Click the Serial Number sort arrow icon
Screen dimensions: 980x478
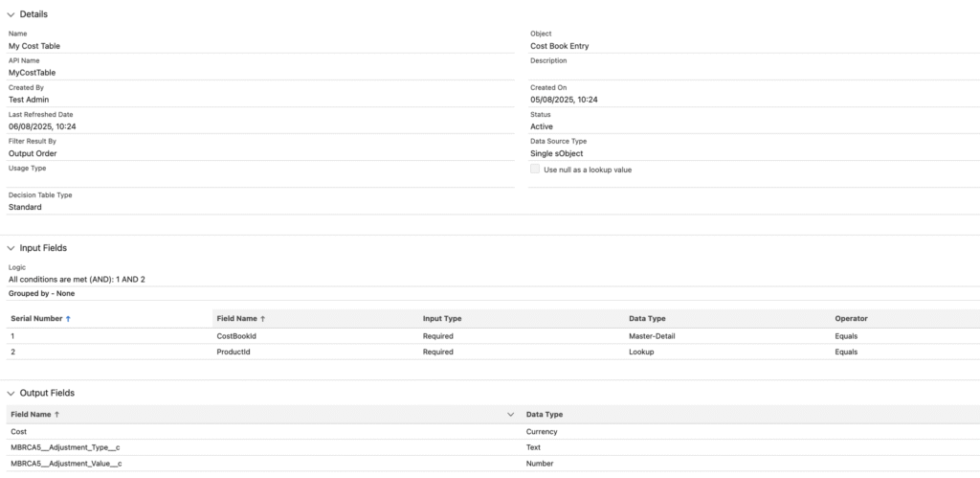[x=68, y=319]
